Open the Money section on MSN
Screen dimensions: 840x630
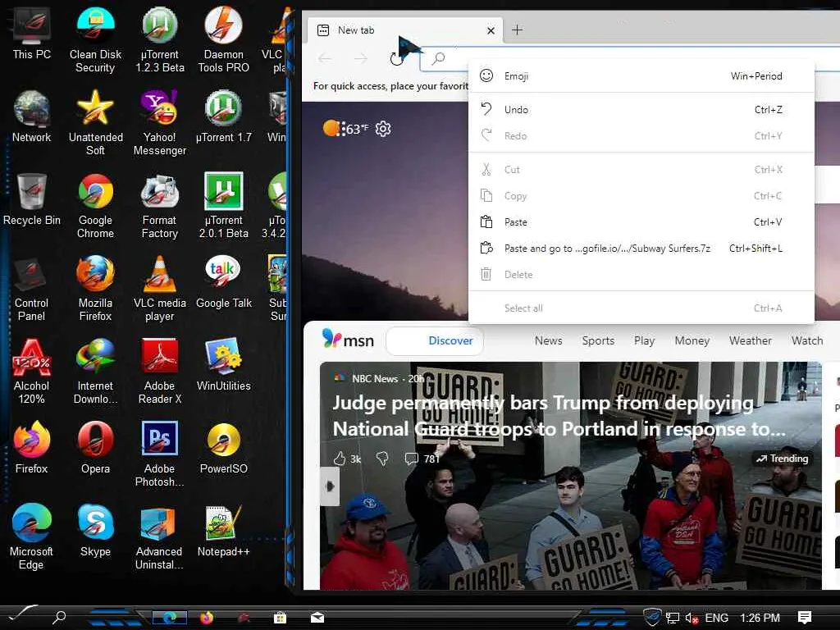[692, 340]
